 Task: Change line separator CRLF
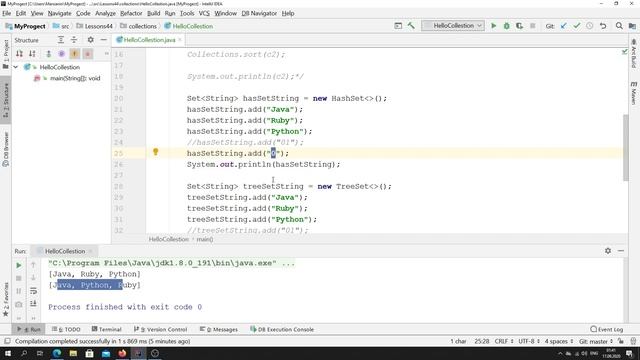point(504,341)
